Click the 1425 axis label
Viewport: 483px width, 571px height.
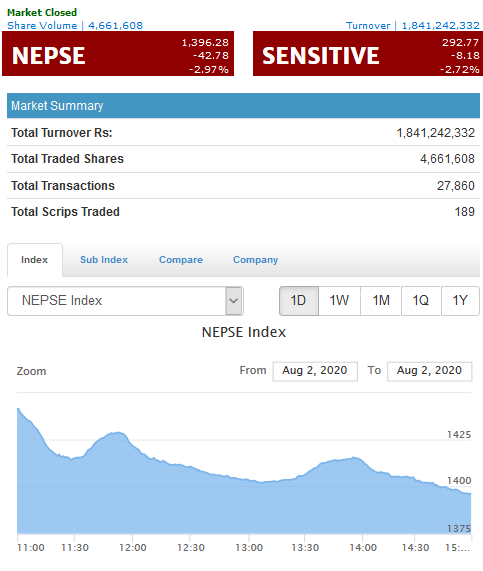[x=459, y=434]
